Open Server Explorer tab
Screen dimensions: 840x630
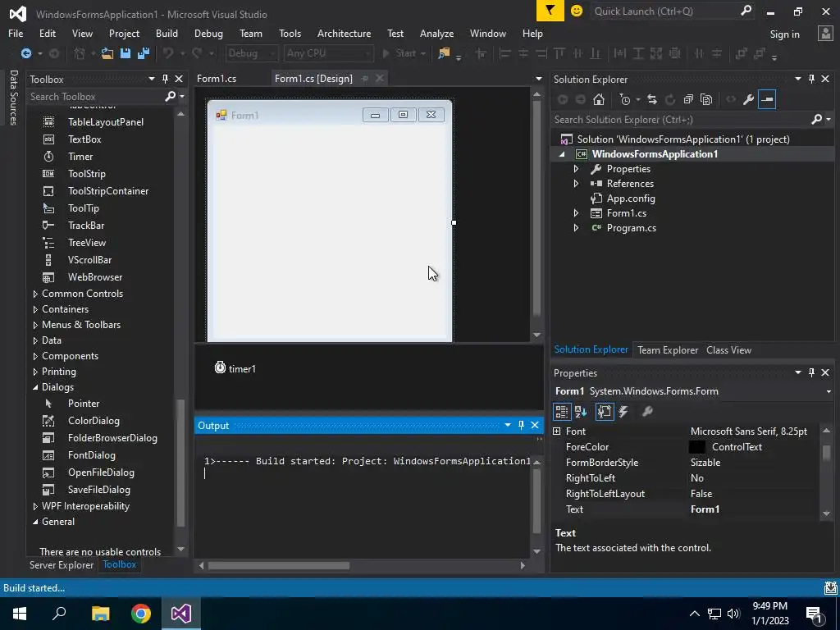[62, 565]
